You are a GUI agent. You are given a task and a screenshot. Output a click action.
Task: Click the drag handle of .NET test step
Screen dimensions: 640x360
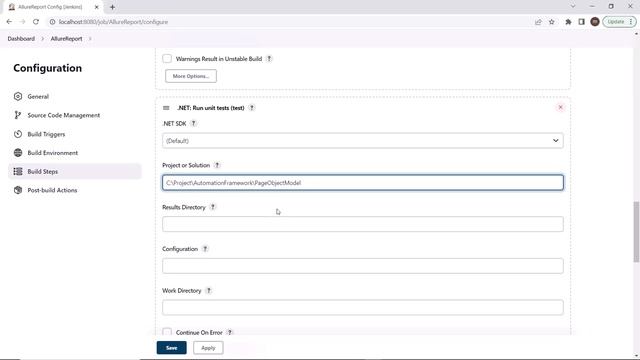(166, 108)
